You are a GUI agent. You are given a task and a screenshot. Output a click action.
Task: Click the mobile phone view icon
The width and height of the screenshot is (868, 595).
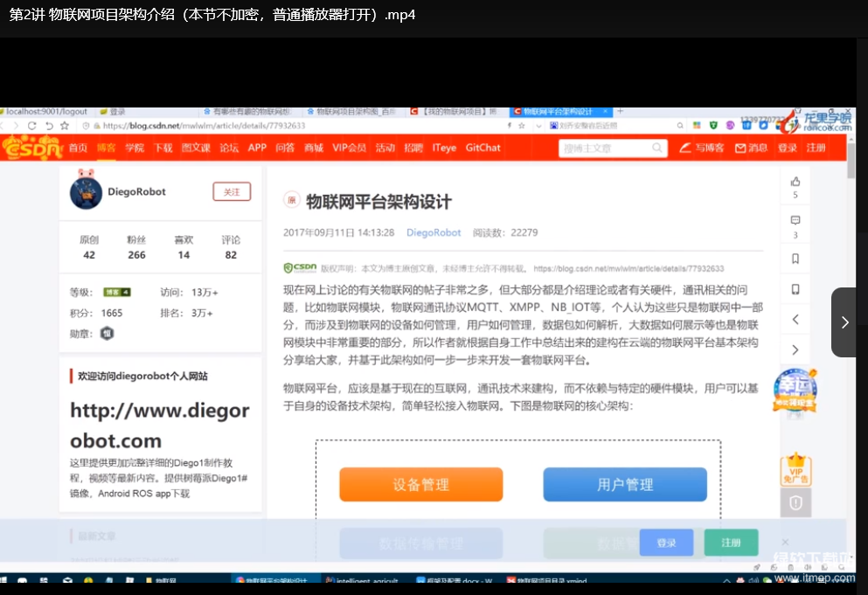(x=795, y=289)
